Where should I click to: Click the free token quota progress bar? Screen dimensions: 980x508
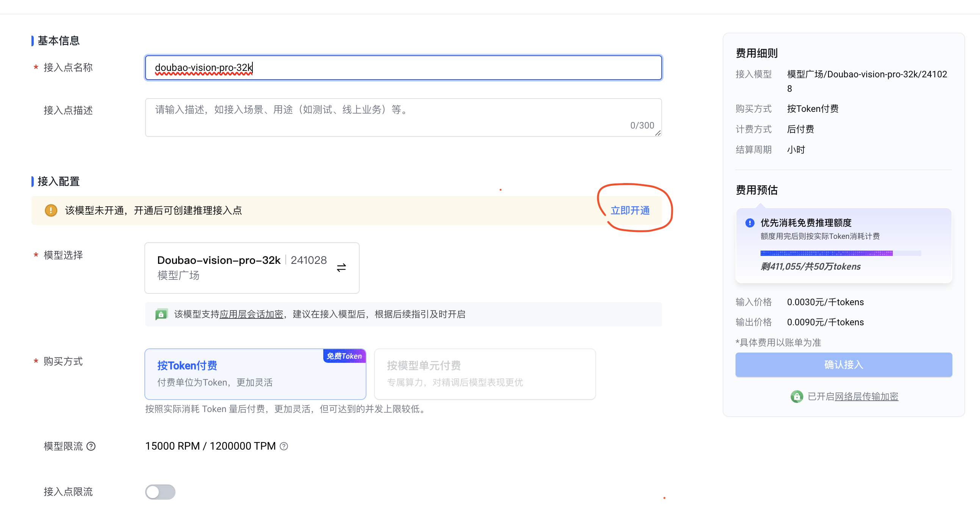coord(840,253)
